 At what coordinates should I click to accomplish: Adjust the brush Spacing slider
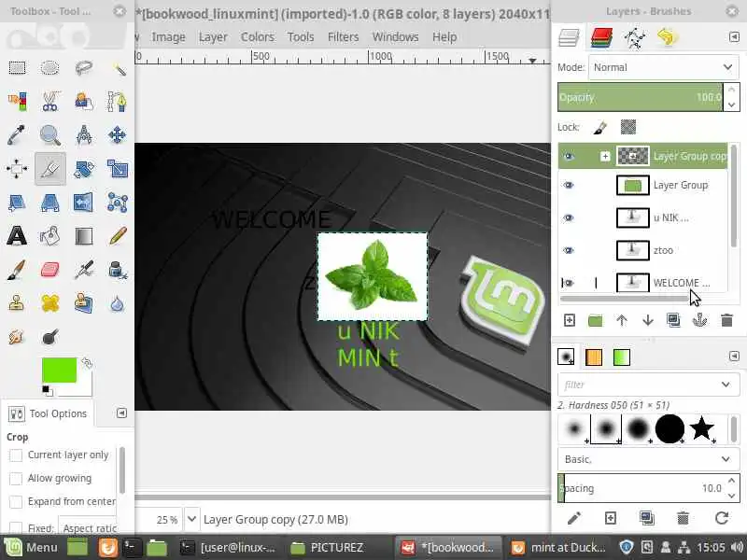click(x=641, y=488)
